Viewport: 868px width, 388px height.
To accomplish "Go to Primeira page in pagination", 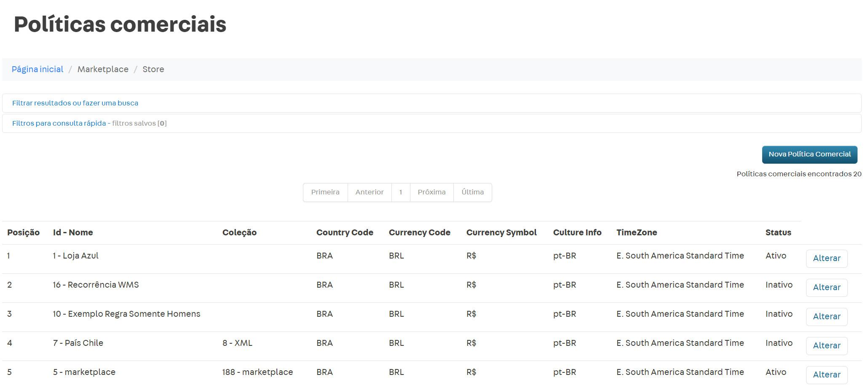I will 325,192.
